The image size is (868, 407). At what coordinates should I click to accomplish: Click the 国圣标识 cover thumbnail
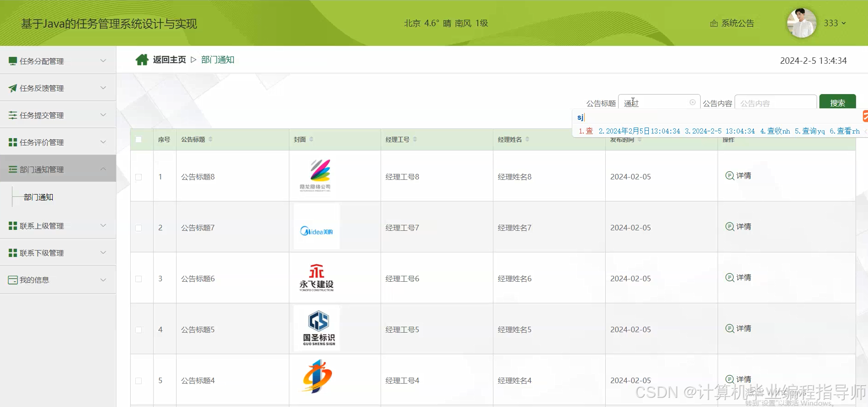coord(317,329)
